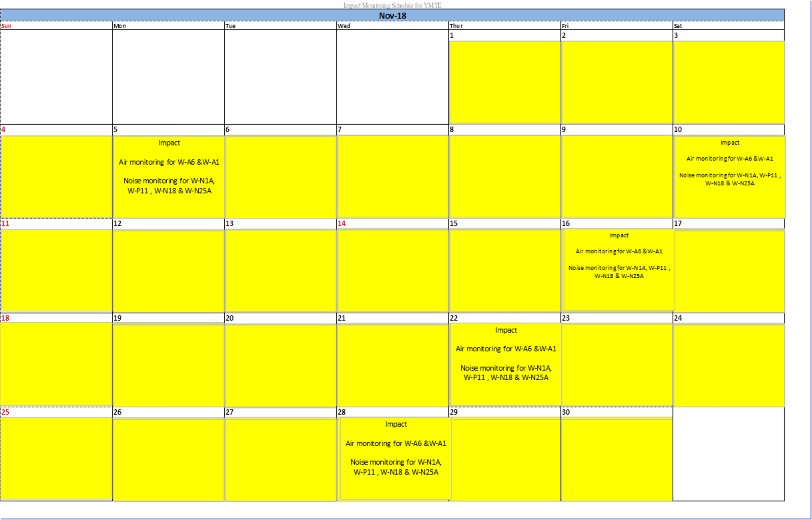Click the empty yellow cell for November 1
The image size is (812, 520).
coord(504,81)
